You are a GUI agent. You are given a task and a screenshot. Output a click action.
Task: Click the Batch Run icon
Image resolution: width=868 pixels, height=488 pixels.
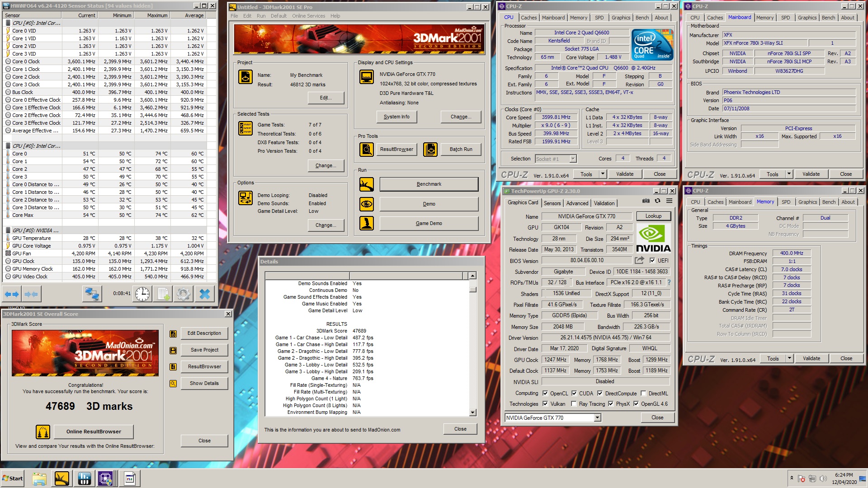tap(430, 149)
